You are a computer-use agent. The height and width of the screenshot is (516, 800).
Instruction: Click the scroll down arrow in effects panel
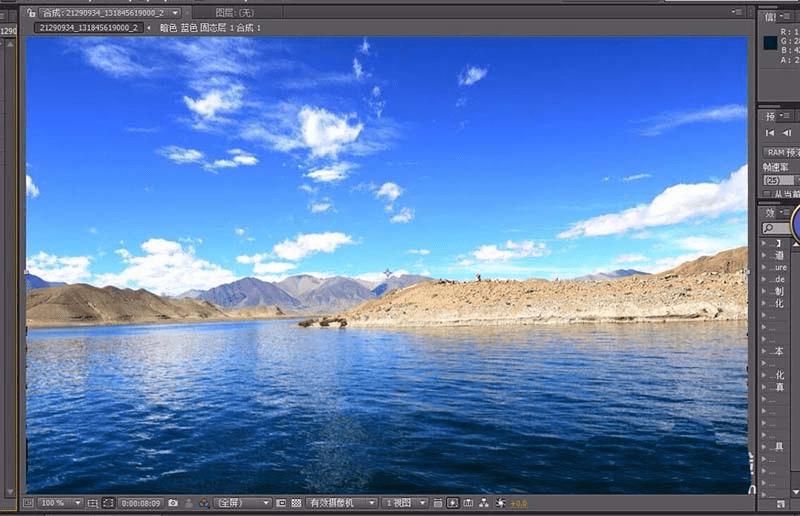click(795, 492)
